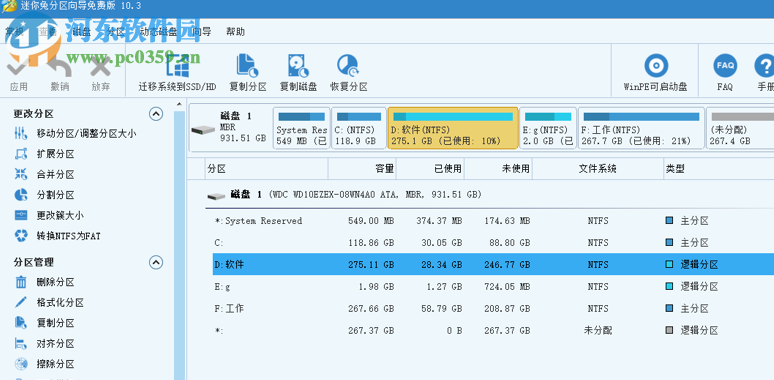Click the 724.05 MB unused cell
The image size is (774, 380).
(507, 287)
